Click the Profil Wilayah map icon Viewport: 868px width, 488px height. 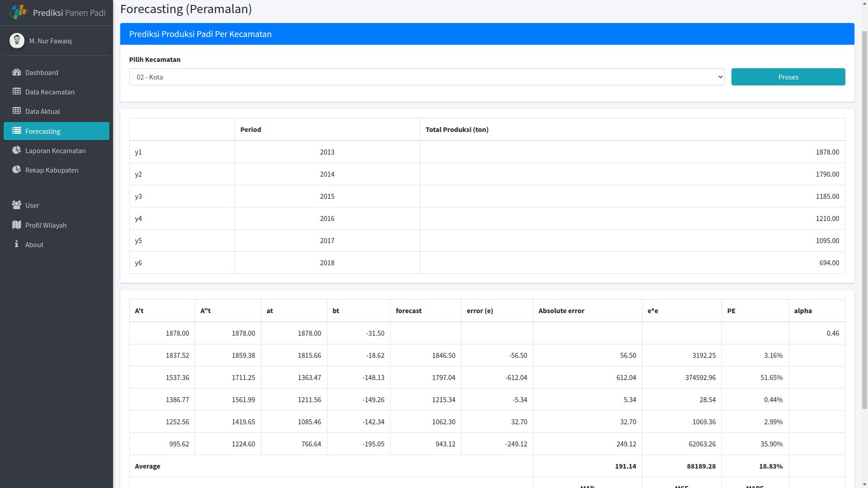click(17, 225)
